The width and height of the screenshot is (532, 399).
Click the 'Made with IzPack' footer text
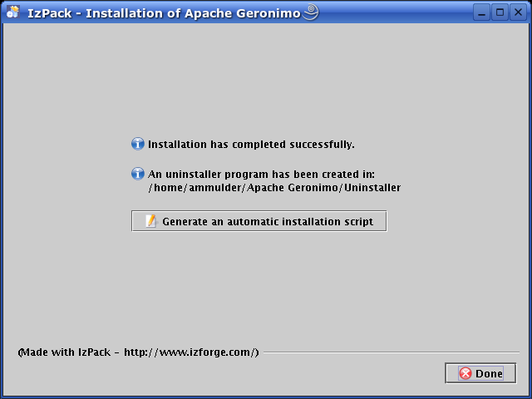tap(139, 352)
